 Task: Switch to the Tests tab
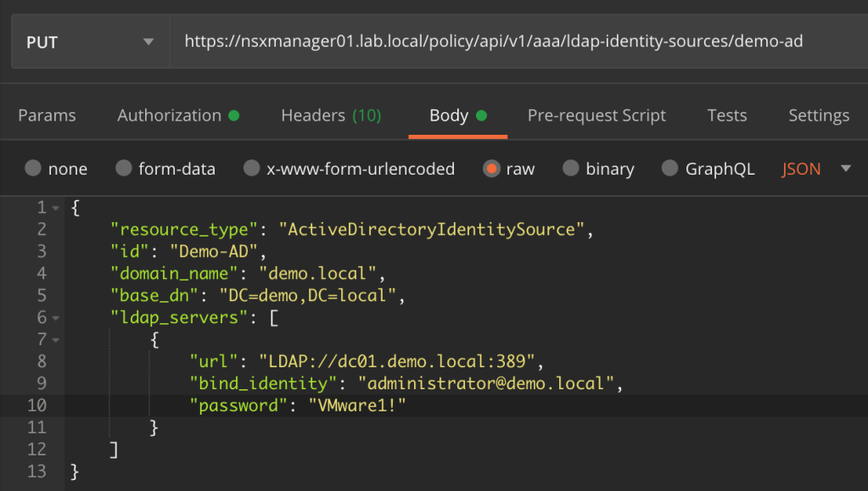[x=726, y=114]
